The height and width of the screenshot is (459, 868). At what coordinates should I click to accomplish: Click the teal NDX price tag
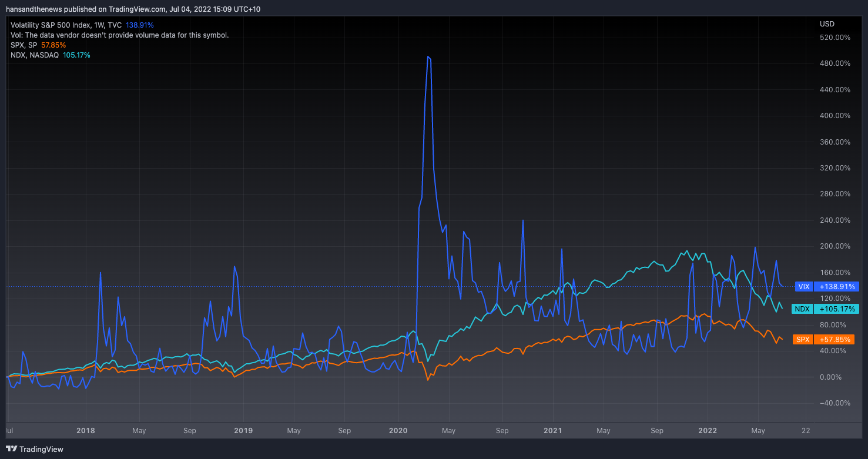click(802, 309)
